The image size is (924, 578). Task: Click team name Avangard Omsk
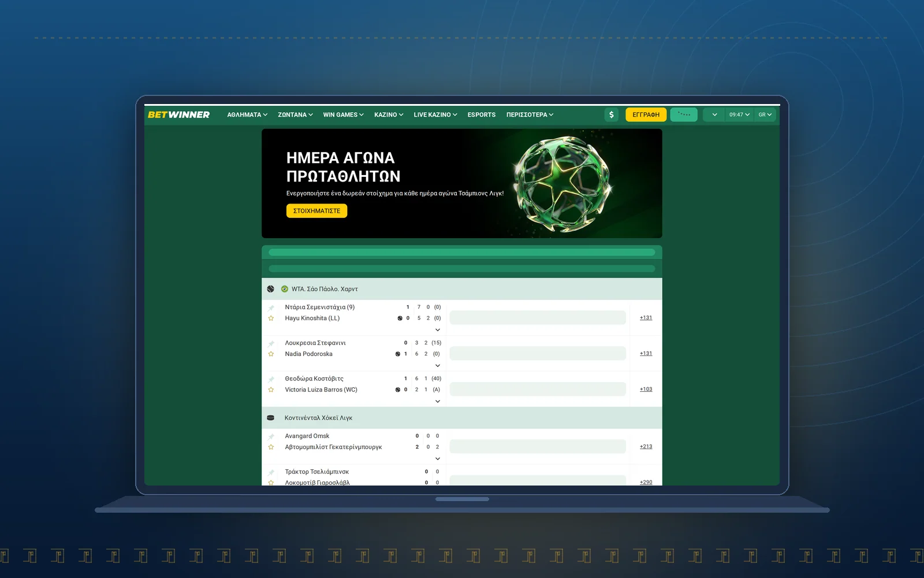point(307,436)
